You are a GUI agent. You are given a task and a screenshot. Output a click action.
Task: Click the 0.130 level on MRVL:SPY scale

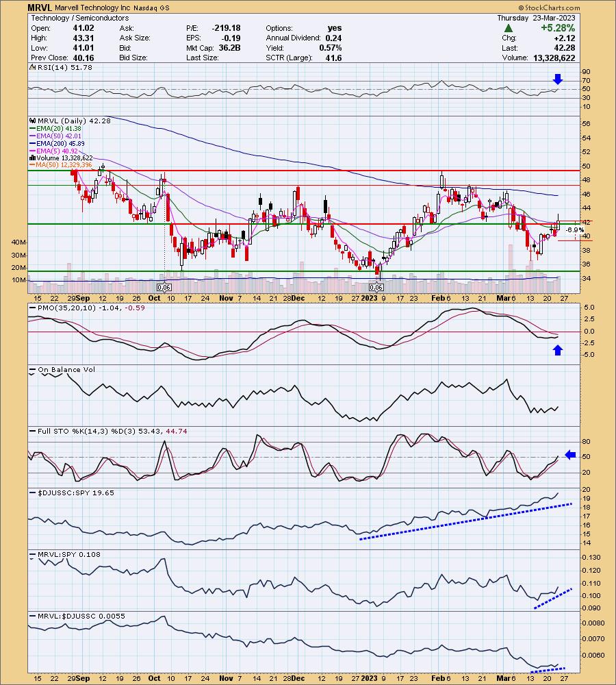click(x=591, y=558)
